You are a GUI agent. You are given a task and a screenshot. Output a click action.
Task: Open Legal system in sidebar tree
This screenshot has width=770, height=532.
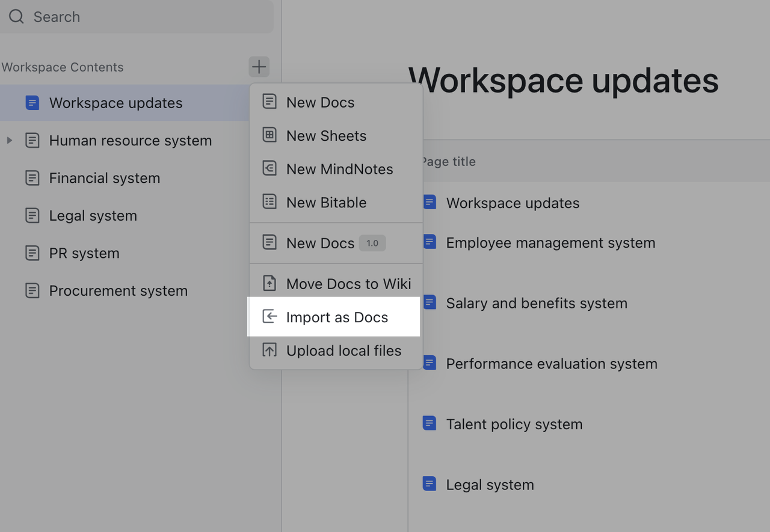point(93,216)
